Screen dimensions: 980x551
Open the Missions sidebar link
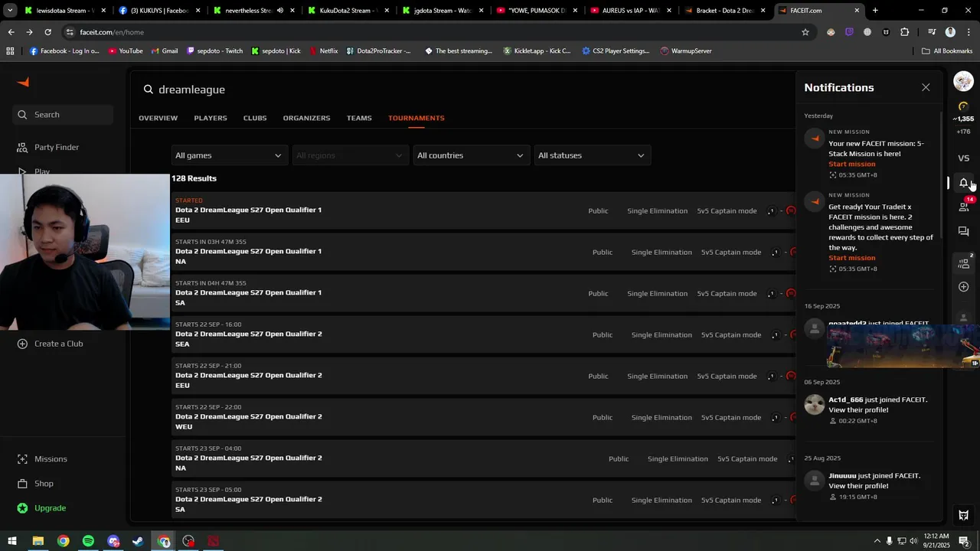[51, 459]
